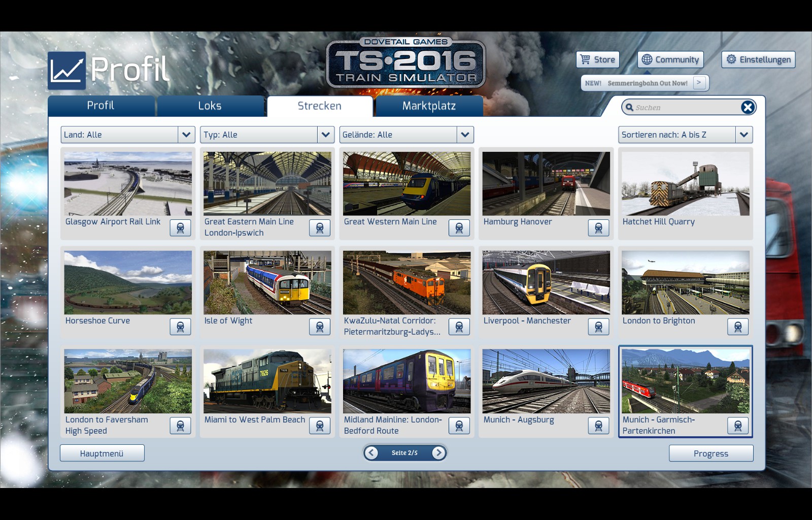Select Horseshoe Curve route thumbnail
This screenshot has width=812, height=520.
tap(128, 282)
